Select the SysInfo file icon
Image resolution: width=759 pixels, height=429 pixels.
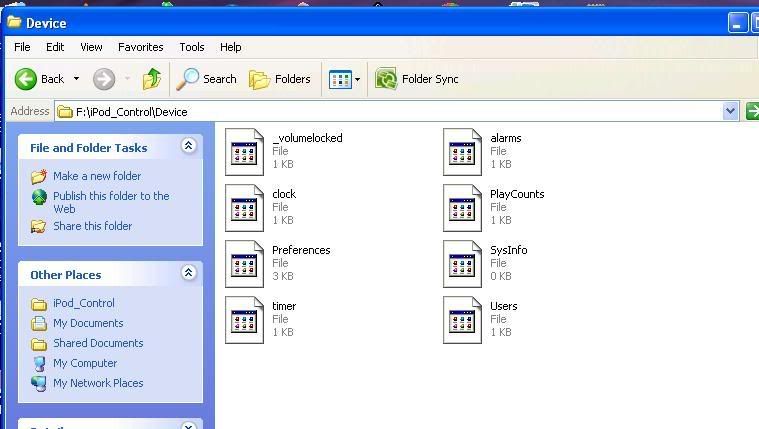[x=464, y=263]
